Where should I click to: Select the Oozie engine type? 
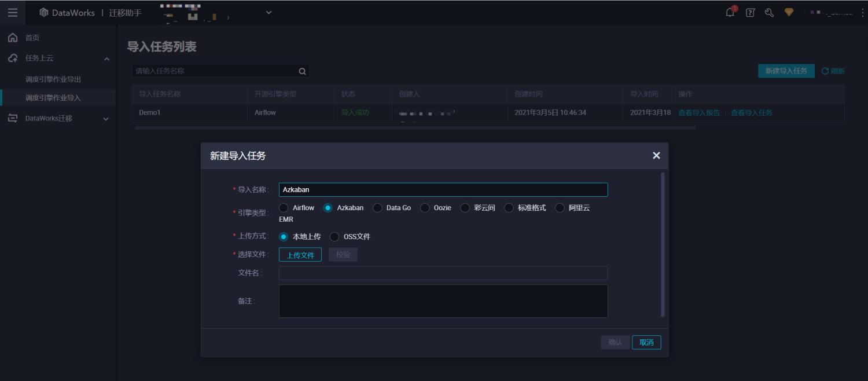point(425,207)
